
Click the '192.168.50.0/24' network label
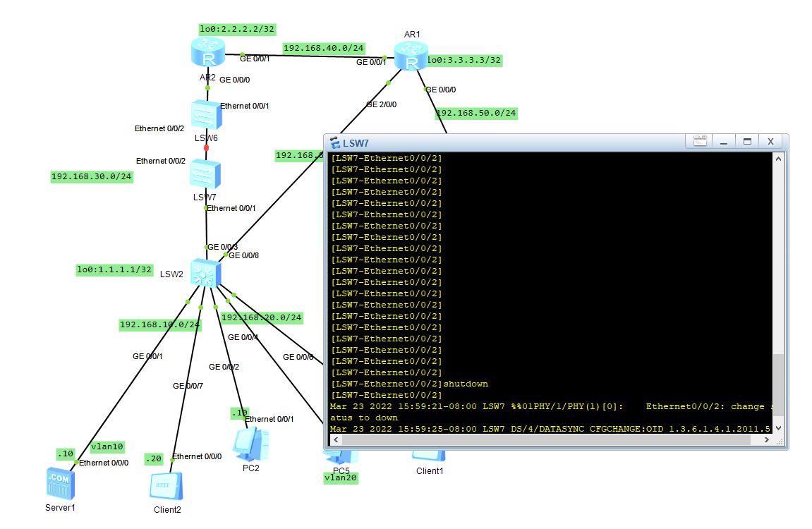pyautogui.click(x=476, y=113)
